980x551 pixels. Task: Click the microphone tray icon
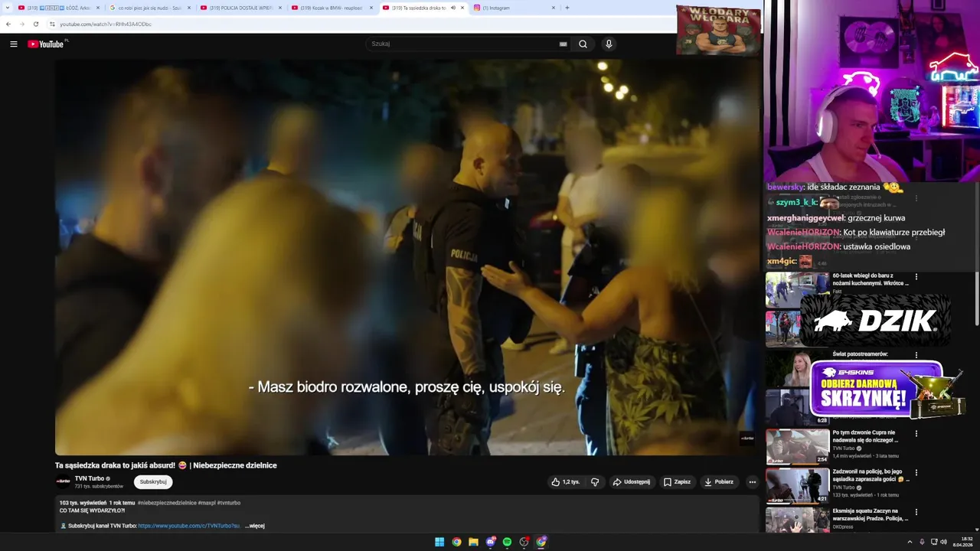pos(922,542)
